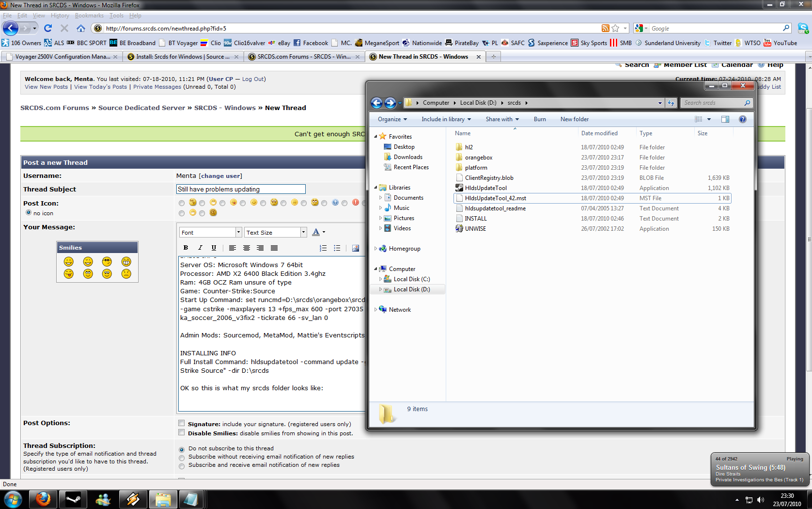812x509 pixels.
Task: Switch to Install: Srcds for Windows tab
Action: (179, 57)
